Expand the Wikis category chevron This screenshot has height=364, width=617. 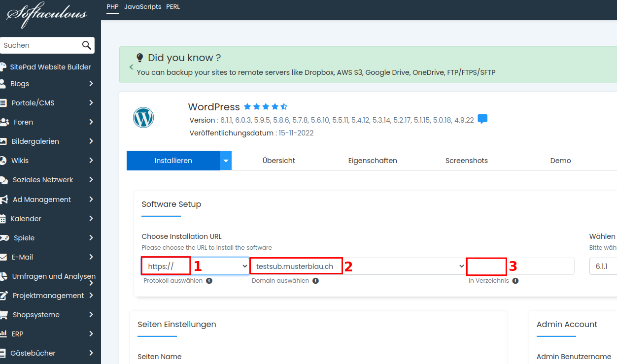coord(91,161)
